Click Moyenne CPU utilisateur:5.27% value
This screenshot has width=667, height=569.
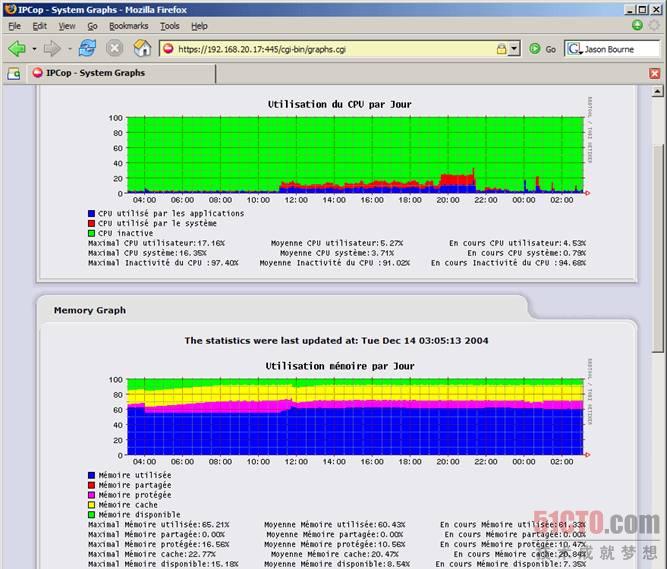[x=337, y=243]
